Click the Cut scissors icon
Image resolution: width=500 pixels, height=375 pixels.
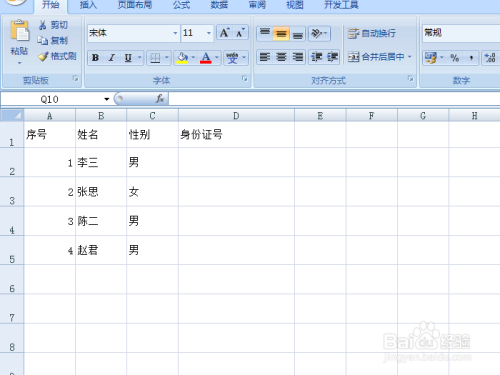coord(43,25)
